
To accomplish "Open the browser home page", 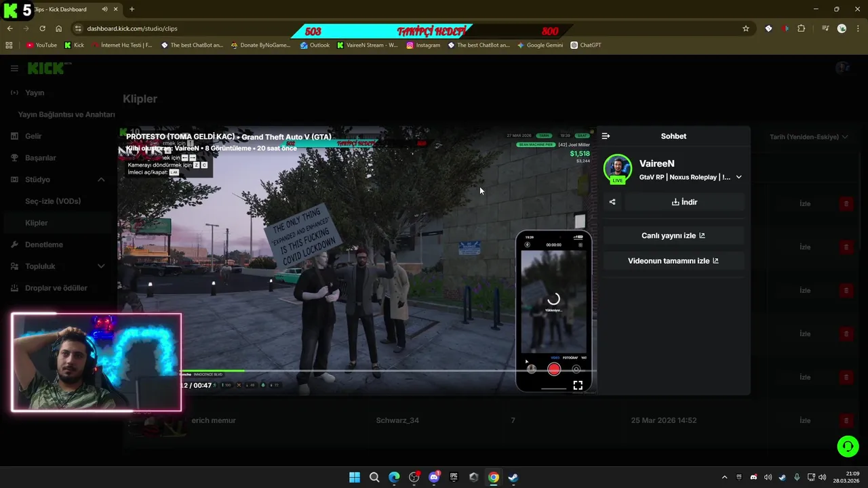I will click(58, 28).
